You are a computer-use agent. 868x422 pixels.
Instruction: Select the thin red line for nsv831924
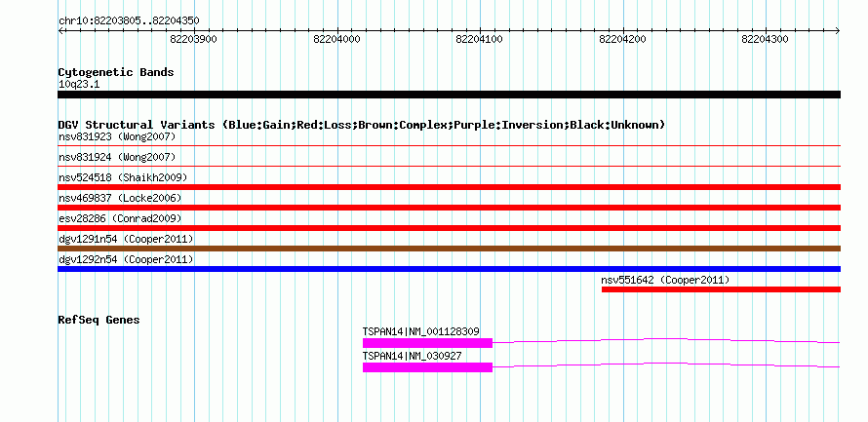pyautogui.click(x=449, y=166)
